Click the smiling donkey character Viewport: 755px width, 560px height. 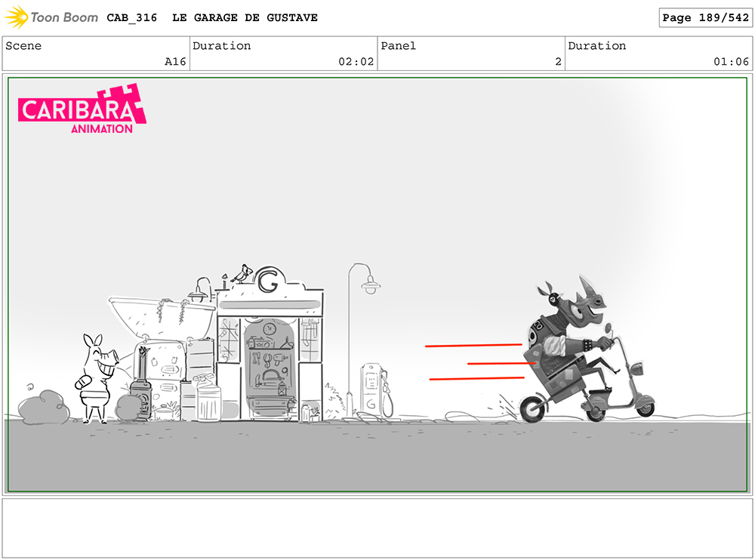pos(97,378)
